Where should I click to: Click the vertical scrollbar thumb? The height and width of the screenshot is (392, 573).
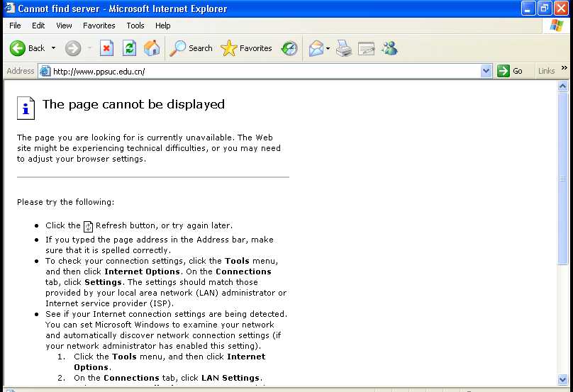(x=563, y=179)
